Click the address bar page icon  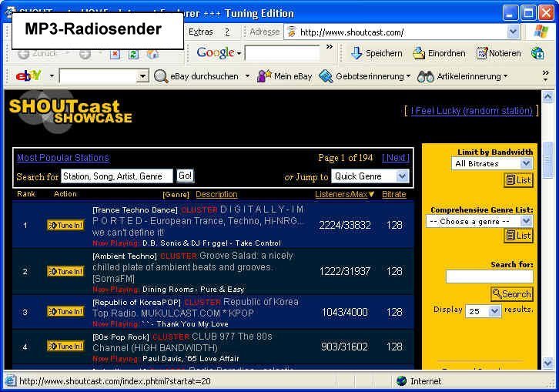(291, 32)
